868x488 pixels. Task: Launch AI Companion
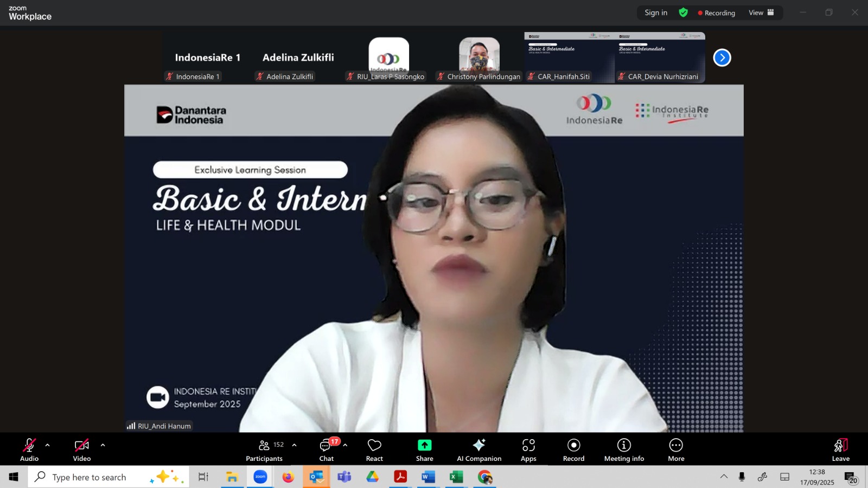pos(478,450)
